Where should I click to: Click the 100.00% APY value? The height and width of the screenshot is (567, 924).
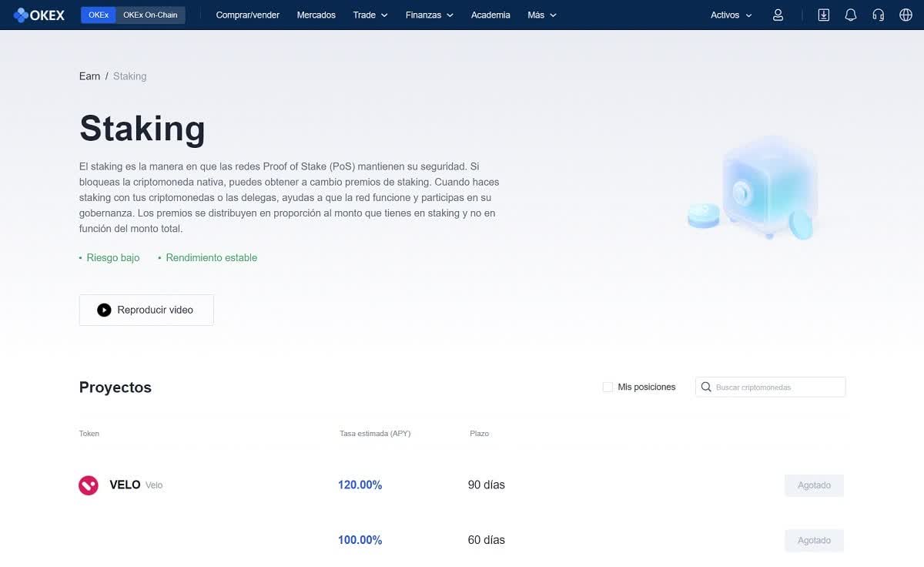pyautogui.click(x=360, y=540)
